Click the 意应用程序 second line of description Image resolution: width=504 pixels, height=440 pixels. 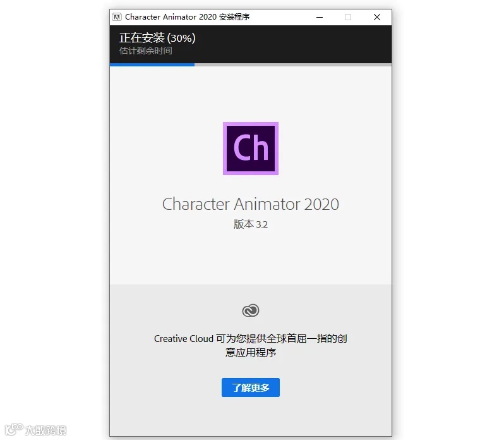(x=250, y=353)
